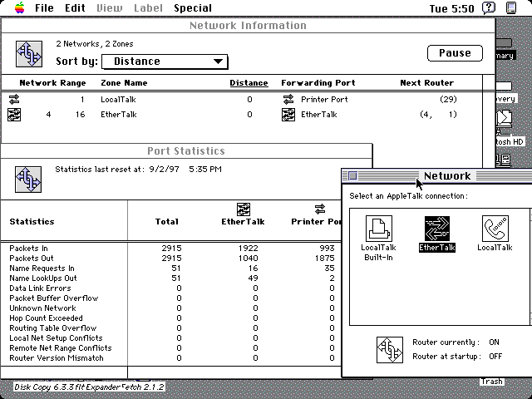Click the Port Statistics window title

[186, 151]
